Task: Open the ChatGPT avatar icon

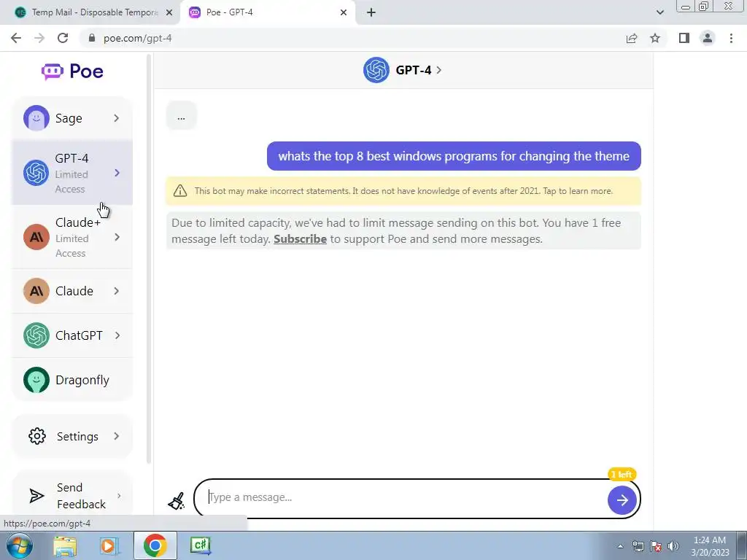Action: [36, 335]
